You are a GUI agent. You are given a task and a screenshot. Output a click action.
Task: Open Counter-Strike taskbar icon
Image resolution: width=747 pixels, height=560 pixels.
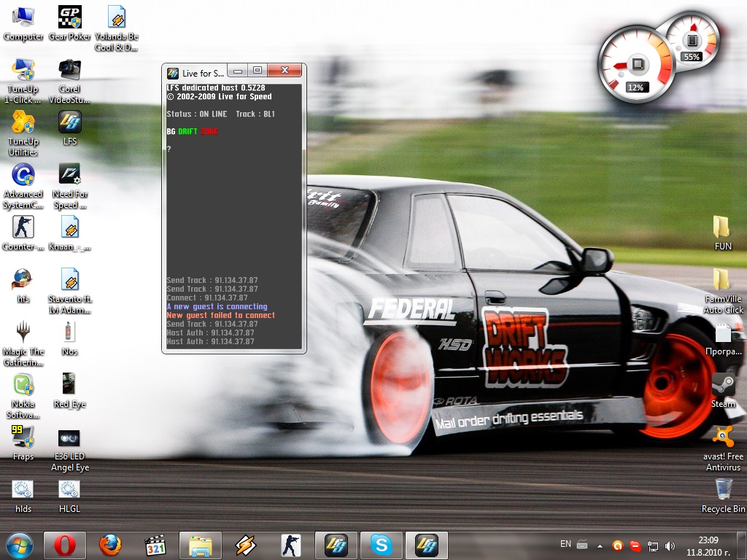pos(291,545)
